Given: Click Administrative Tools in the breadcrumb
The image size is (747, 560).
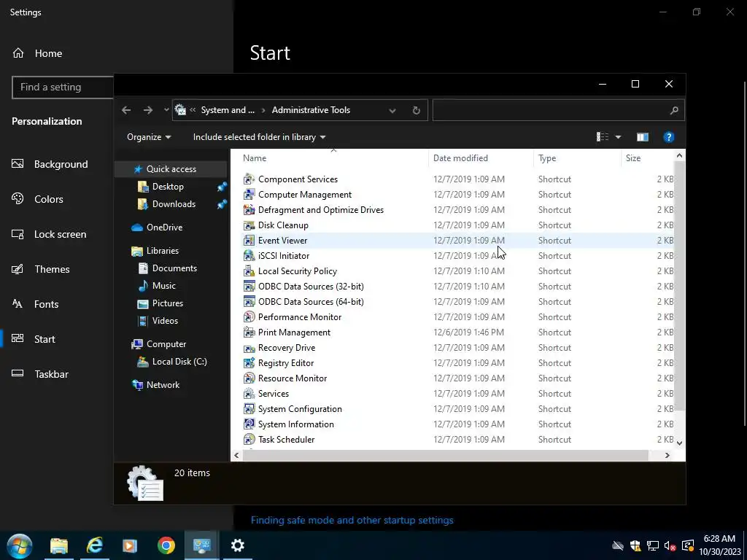Looking at the screenshot, I should [x=311, y=110].
